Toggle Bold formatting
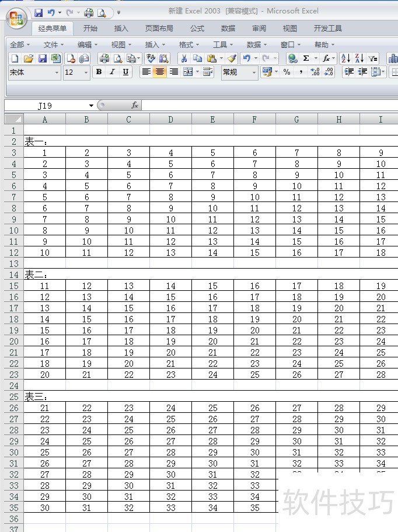 point(99,72)
